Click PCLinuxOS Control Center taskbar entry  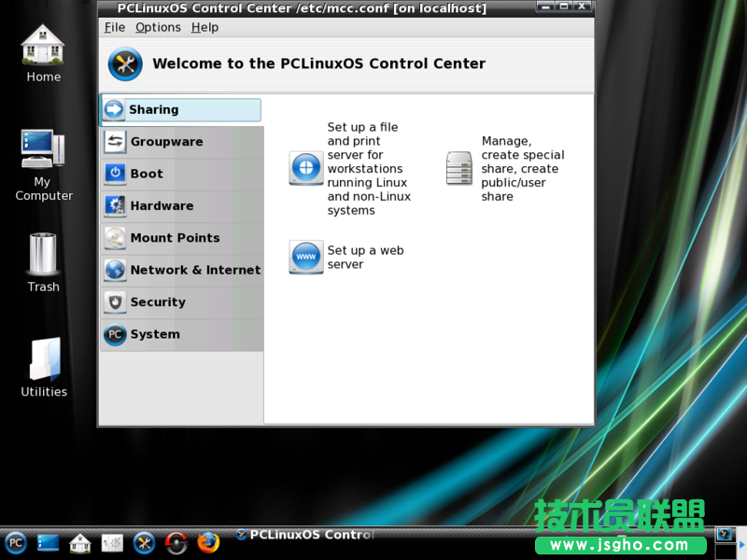click(x=306, y=535)
